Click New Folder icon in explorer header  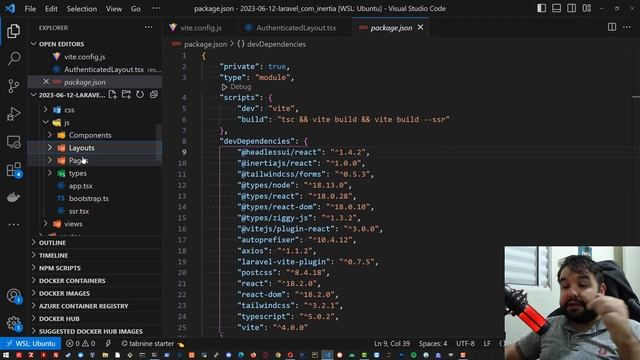point(126,95)
